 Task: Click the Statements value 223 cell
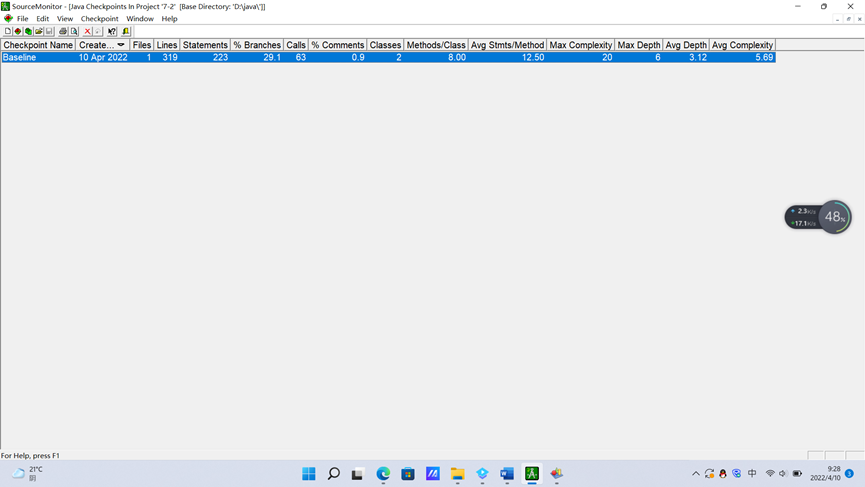220,57
